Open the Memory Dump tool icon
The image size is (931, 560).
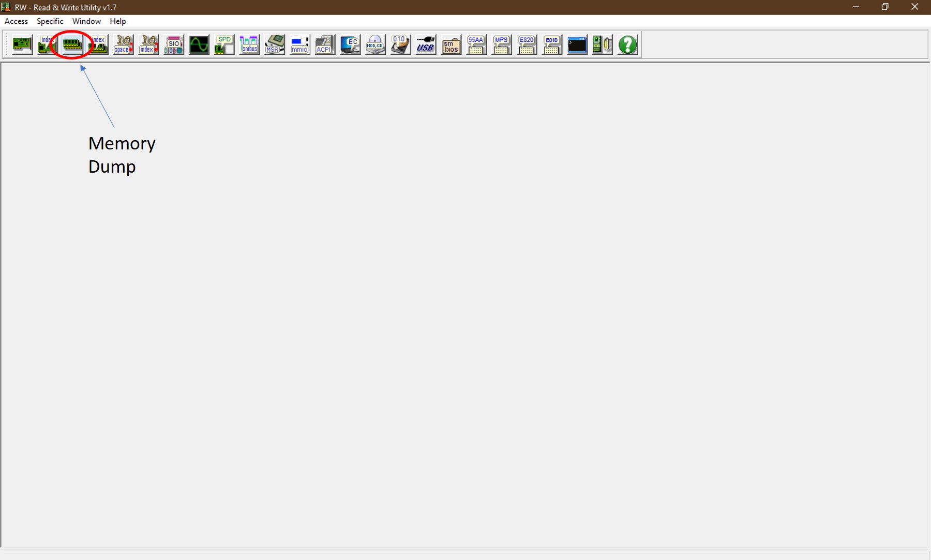(72, 45)
